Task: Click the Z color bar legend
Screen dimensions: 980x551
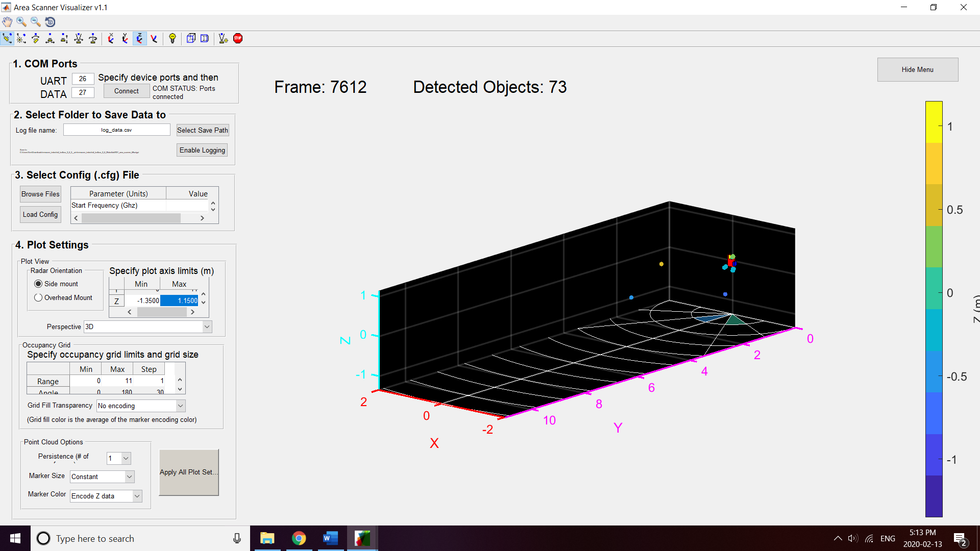Action: coord(934,309)
